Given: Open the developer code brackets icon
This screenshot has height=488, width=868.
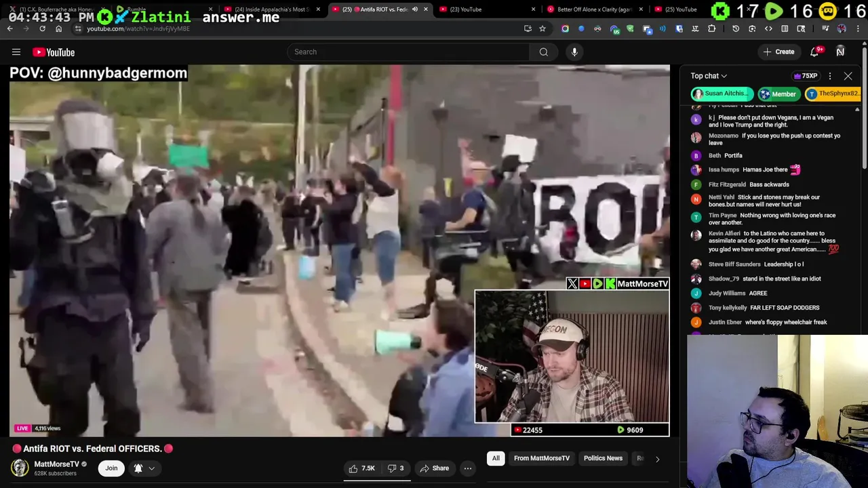Looking at the screenshot, I should point(768,29).
